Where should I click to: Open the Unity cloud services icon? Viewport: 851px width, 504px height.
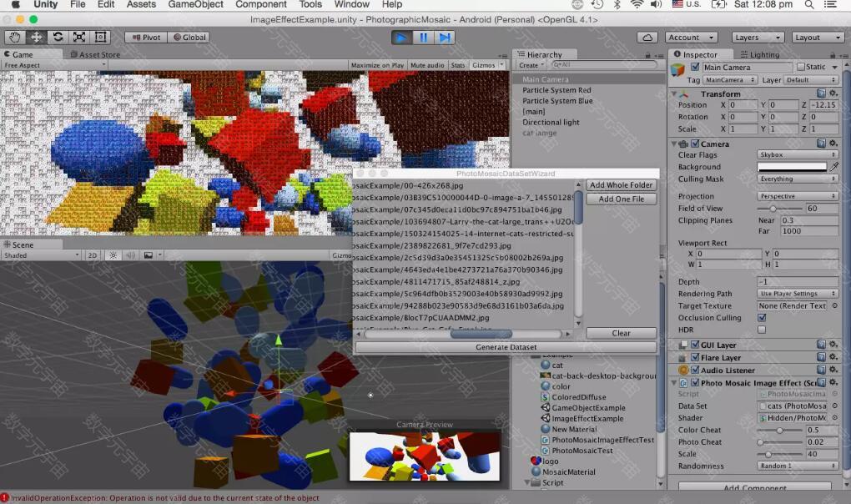647,38
